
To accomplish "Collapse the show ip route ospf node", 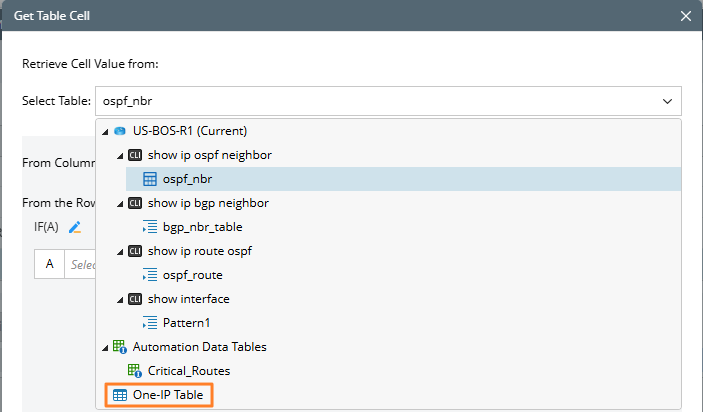I will tap(121, 251).
